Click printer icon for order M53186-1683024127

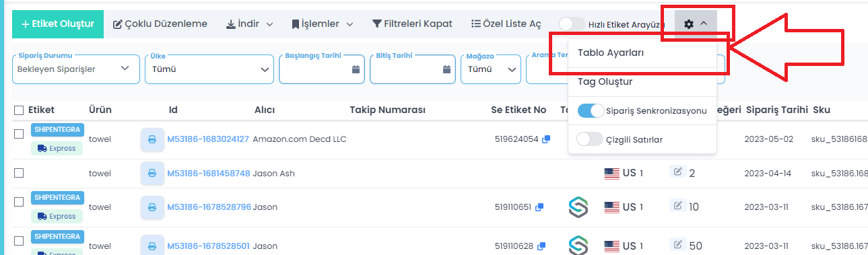tap(152, 139)
